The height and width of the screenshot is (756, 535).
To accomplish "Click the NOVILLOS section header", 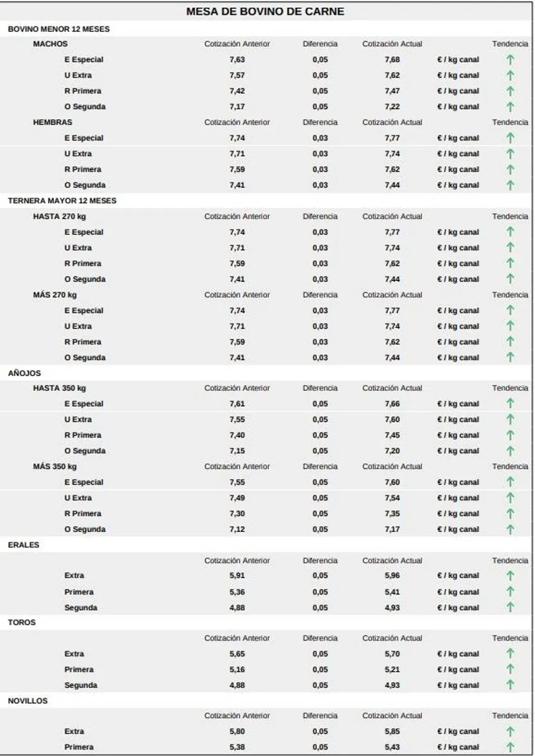I will point(28,701).
